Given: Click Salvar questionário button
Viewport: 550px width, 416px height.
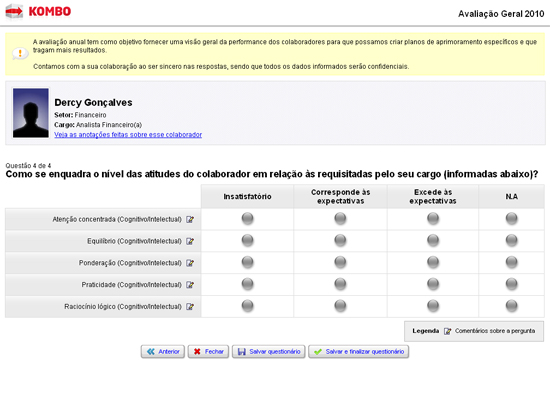Looking at the screenshot, I should tap(269, 351).
